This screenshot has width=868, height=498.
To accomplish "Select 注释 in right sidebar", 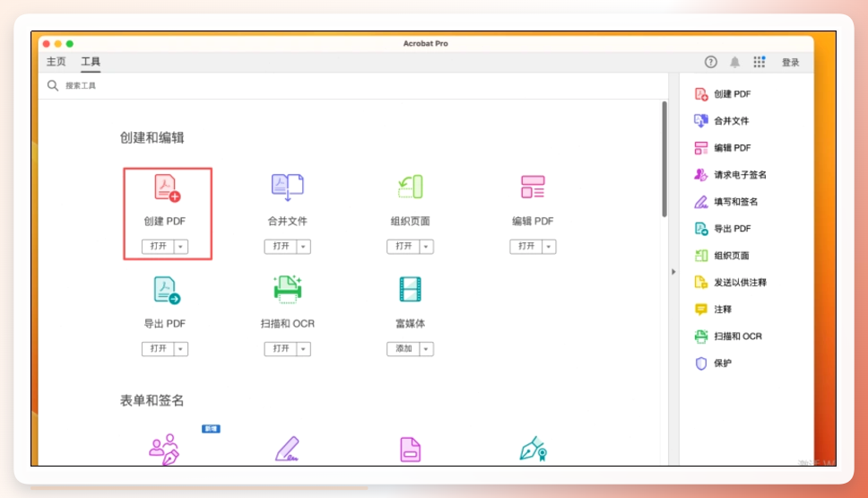I will [x=713, y=309].
